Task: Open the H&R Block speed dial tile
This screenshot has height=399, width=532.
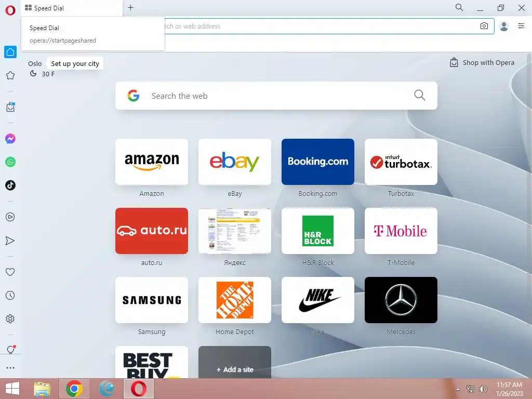Action: tap(318, 231)
